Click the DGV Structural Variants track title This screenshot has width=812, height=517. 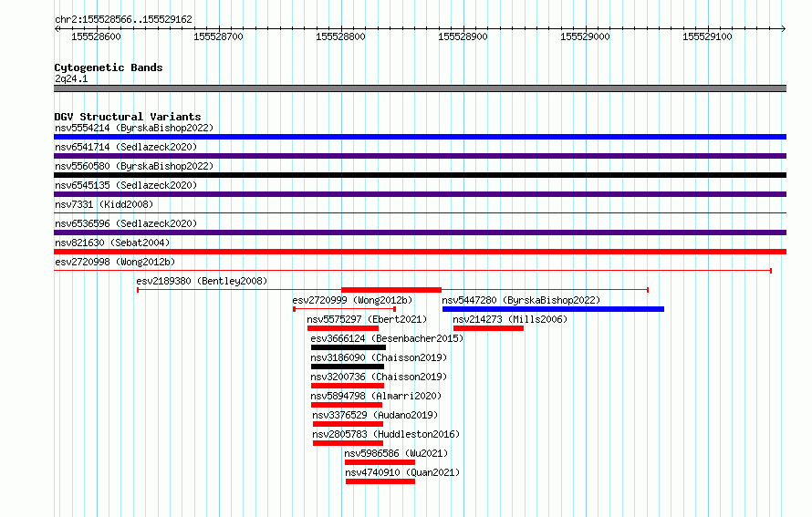pos(128,117)
